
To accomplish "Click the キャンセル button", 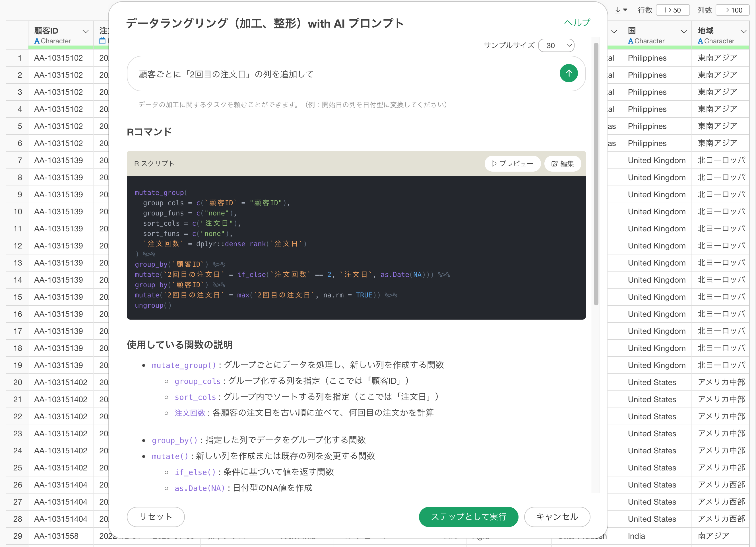I will click(x=557, y=517).
